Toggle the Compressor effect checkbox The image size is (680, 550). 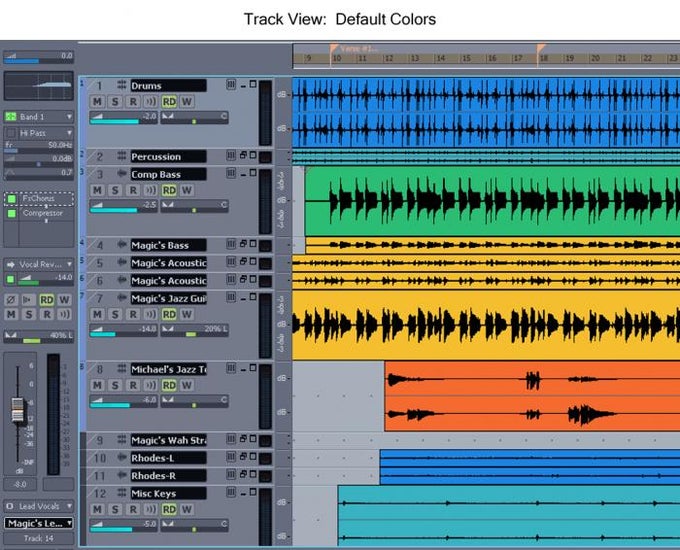(12, 213)
